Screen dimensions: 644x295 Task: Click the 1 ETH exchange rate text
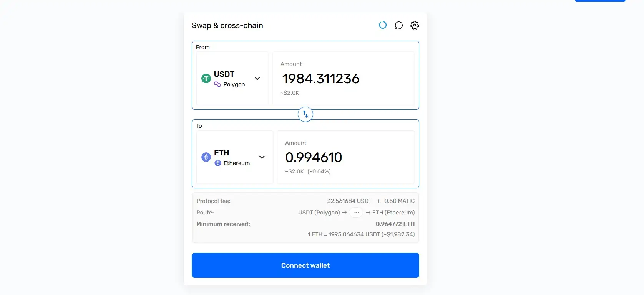pyautogui.click(x=361, y=234)
